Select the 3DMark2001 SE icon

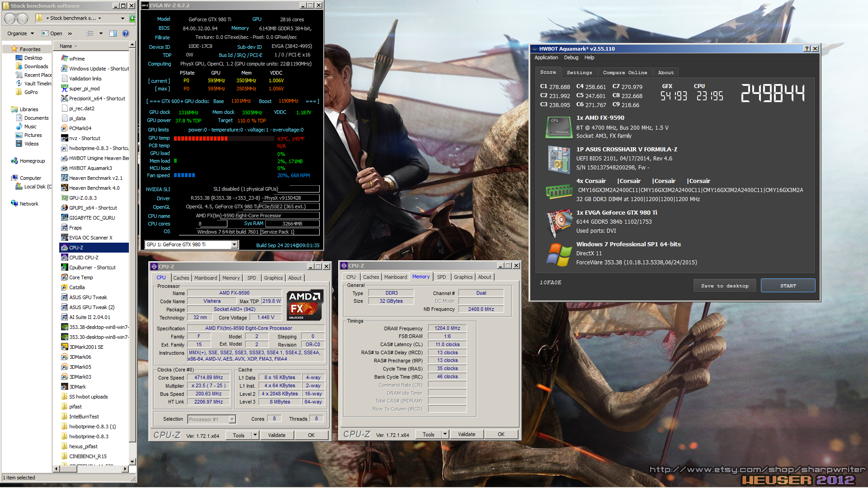(x=65, y=347)
